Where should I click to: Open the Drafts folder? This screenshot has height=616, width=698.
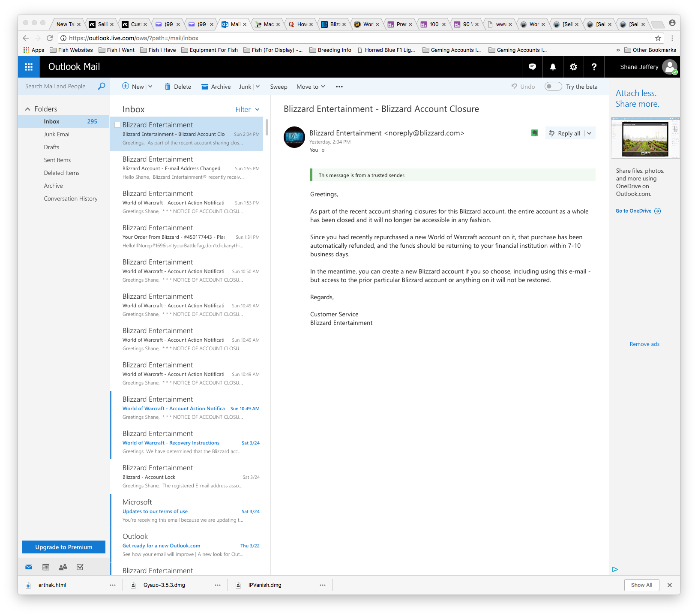click(x=51, y=147)
